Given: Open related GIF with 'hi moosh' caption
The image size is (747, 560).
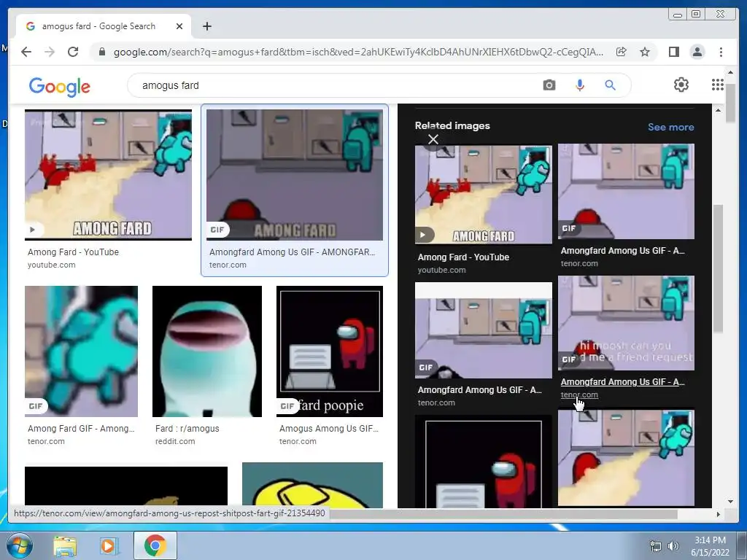Looking at the screenshot, I should 626,323.
